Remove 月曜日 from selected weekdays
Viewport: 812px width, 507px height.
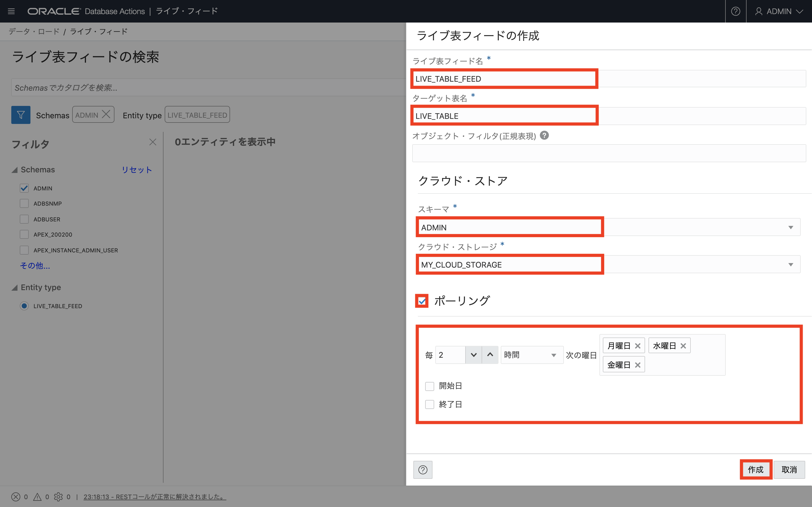[637, 346]
